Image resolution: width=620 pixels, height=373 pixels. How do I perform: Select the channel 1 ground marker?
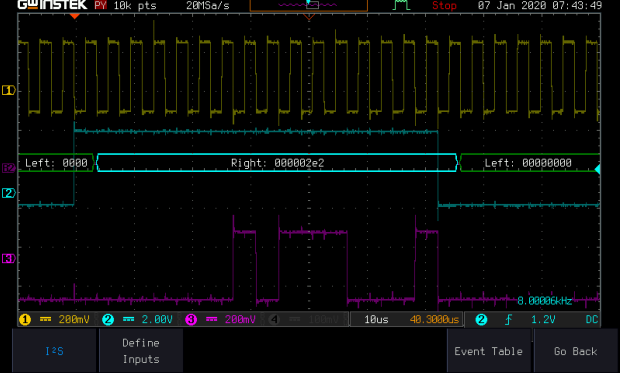8,90
